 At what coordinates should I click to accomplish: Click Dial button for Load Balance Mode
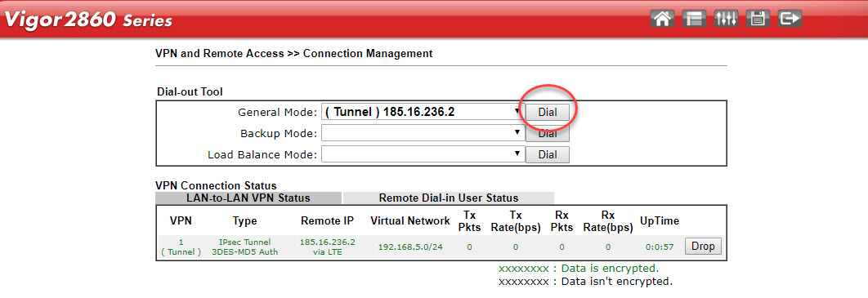pos(547,154)
